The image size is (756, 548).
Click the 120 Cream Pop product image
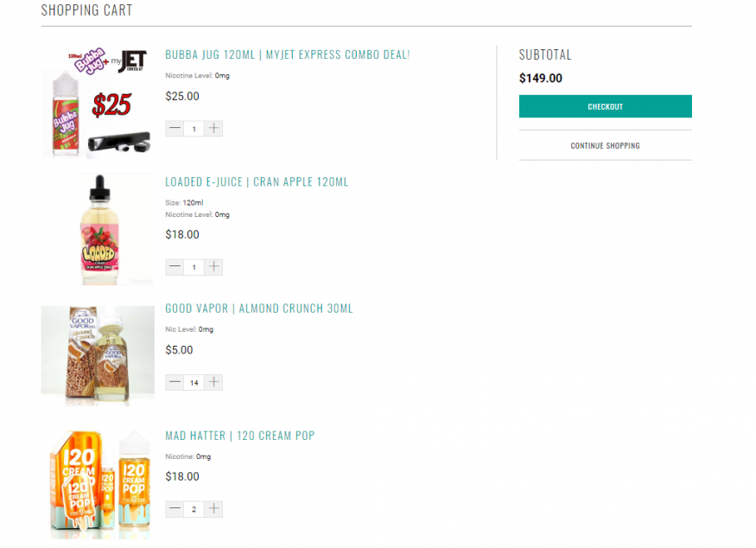[x=100, y=484]
